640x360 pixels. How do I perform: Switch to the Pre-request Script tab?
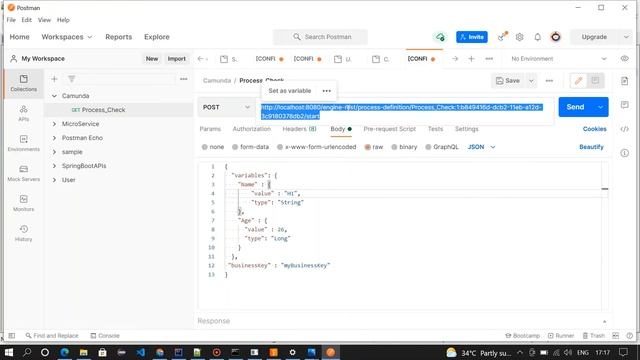389,129
